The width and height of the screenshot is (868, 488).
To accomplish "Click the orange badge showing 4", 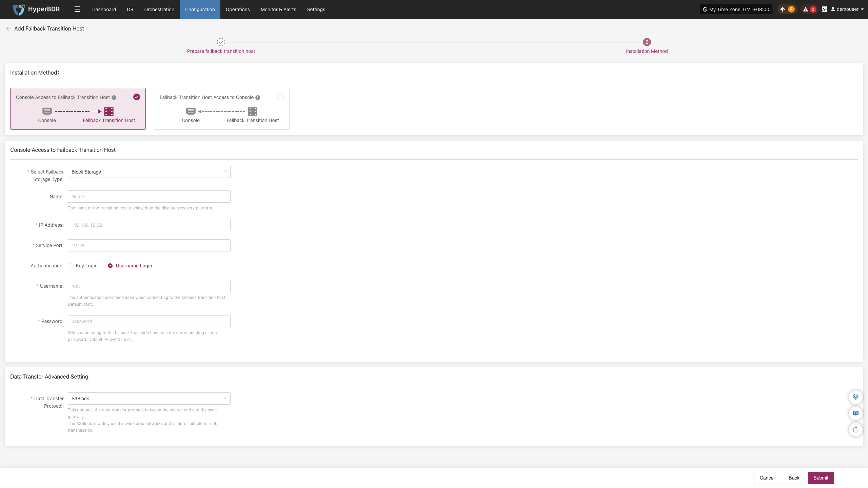I will pyautogui.click(x=791, y=9).
